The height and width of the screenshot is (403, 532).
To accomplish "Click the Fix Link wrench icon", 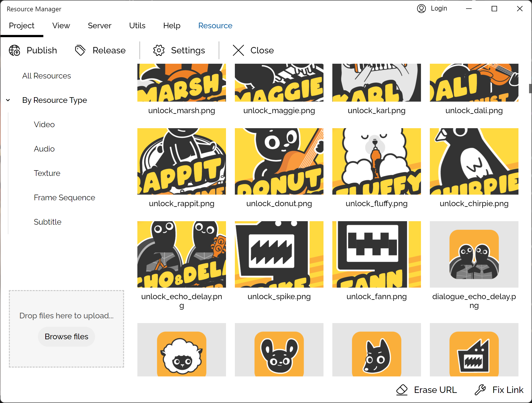I will coord(480,390).
